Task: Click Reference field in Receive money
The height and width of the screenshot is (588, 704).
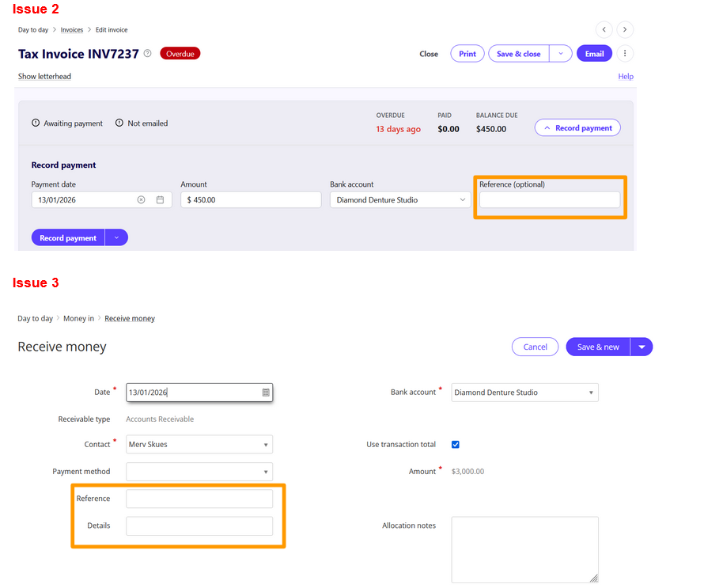Action: tap(199, 499)
